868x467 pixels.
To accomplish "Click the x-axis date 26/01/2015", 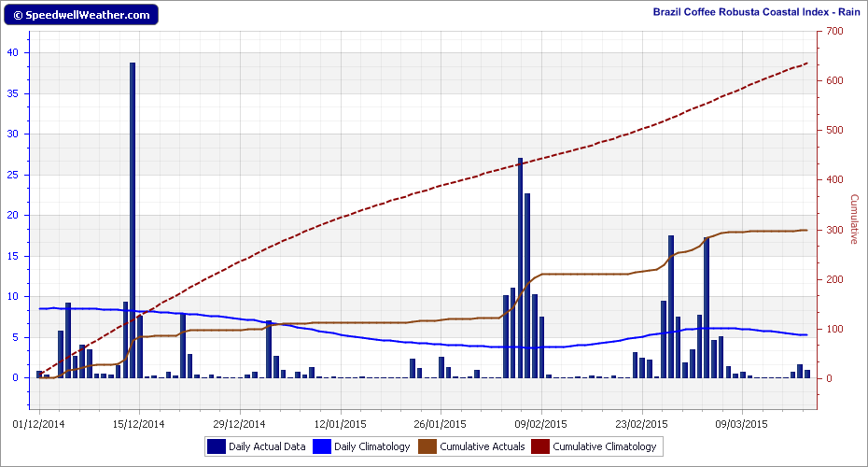I will click(x=441, y=424).
